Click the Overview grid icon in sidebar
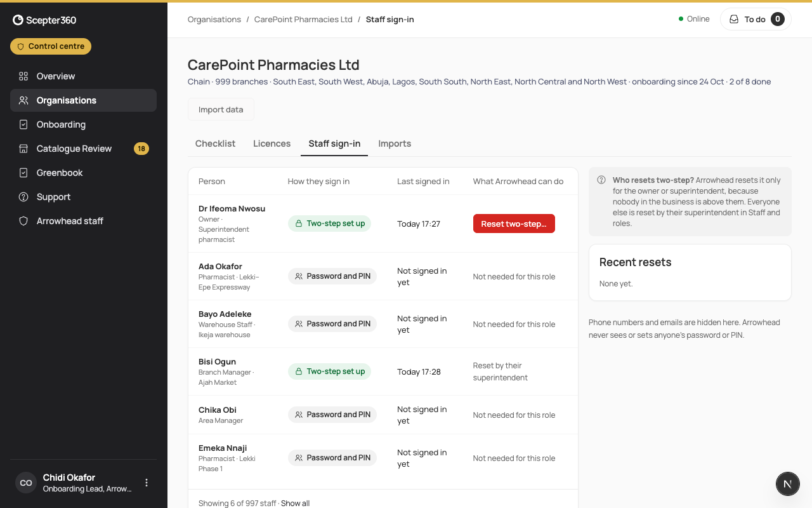Screen dimensions: 812x508 pos(23,76)
